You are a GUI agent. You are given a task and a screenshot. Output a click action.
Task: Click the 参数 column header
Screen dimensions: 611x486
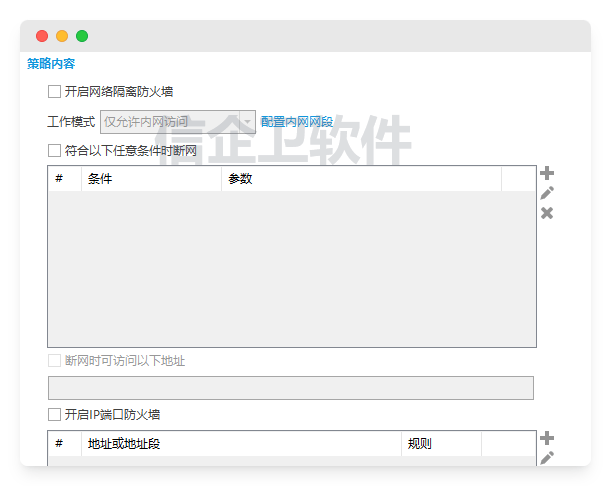(361, 179)
